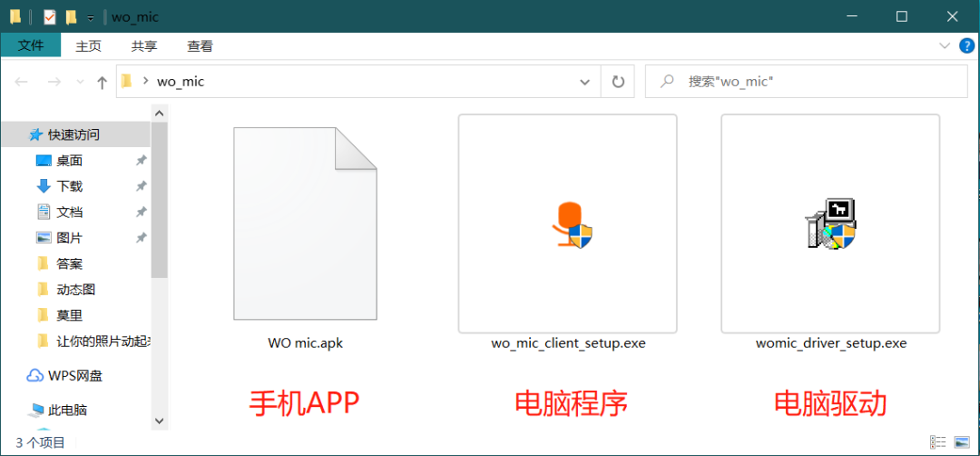This screenshot has height=456, width=980.
Task: Click the help question mark icon
Action: (x=967, y=45)
